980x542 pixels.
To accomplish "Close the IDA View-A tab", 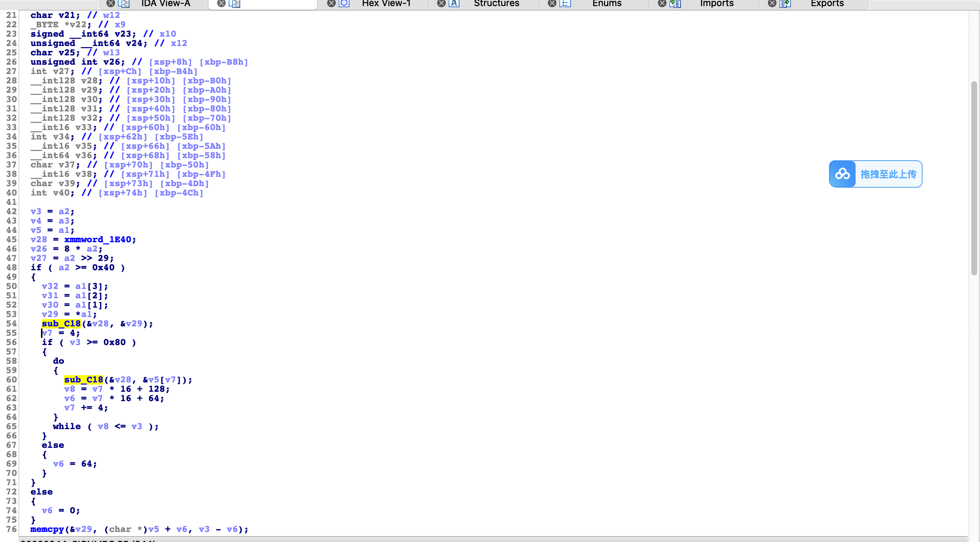I will pyautogui.click(x=110, y=4).
